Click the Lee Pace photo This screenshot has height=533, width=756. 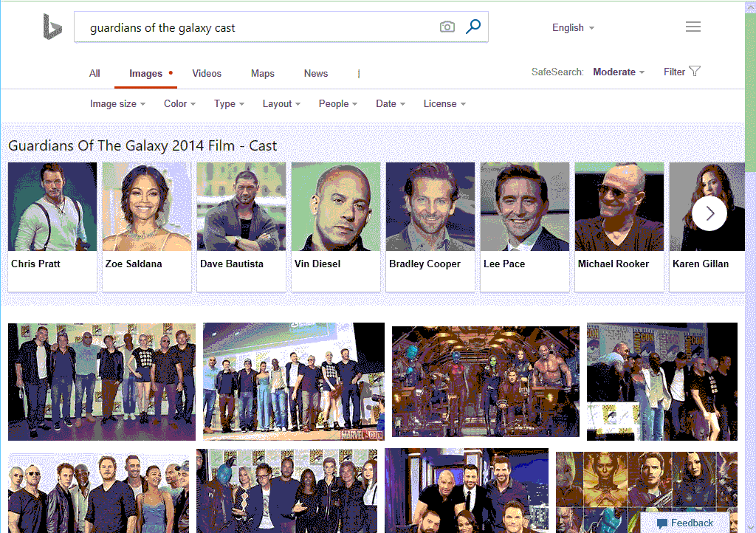[x=525, y=206]
